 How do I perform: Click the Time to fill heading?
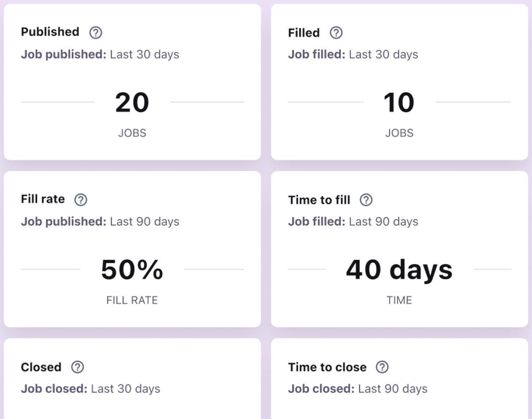tap(319, 200)
